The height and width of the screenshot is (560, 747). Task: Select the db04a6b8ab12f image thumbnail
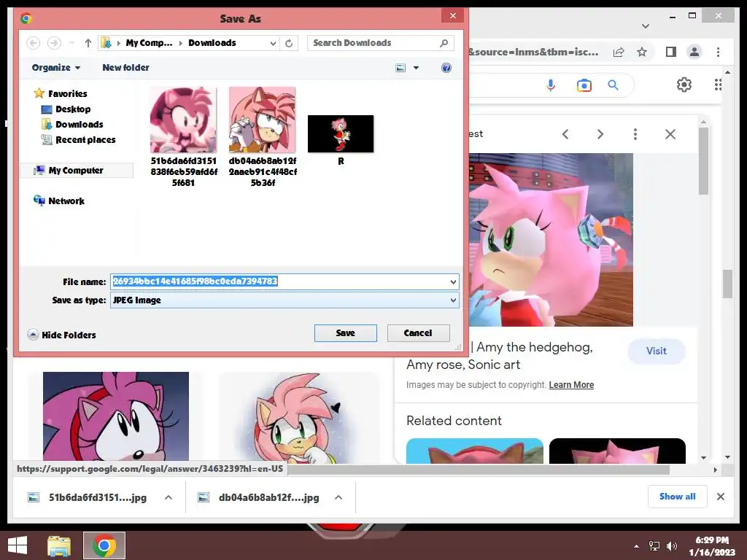pos(262,120)
